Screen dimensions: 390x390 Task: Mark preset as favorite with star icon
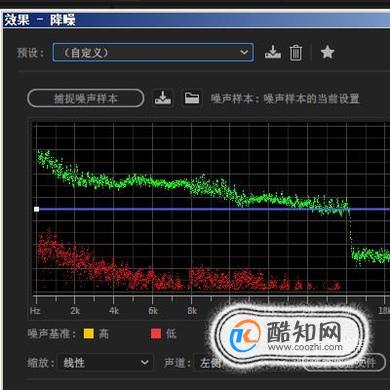pos(327,52)
